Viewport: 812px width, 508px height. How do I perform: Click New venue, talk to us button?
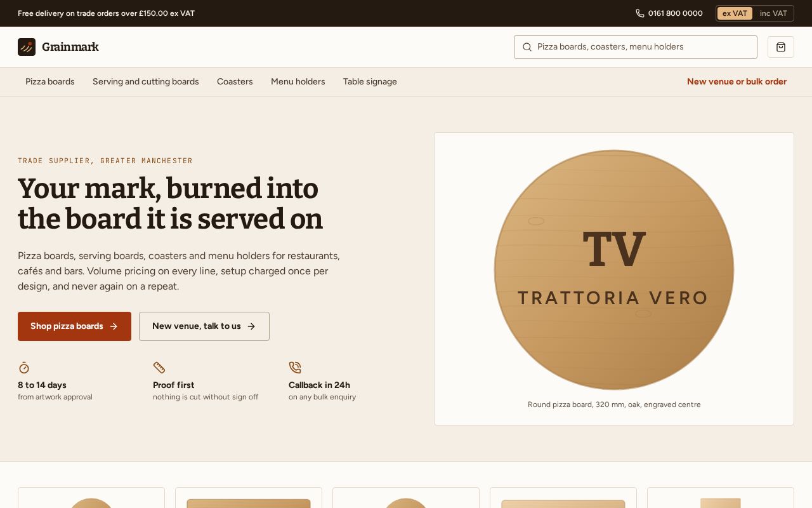click(204, 326)
